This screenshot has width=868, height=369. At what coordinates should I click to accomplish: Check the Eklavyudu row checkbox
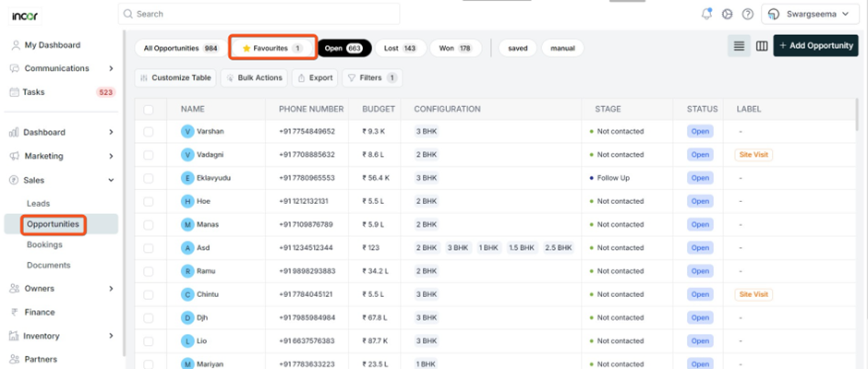(x=149, y=178)
